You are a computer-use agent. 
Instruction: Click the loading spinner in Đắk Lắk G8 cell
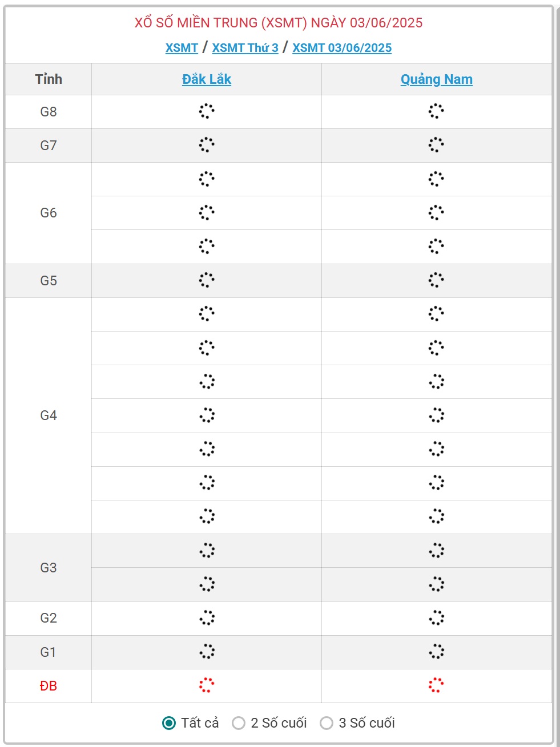tap(207, 111)
